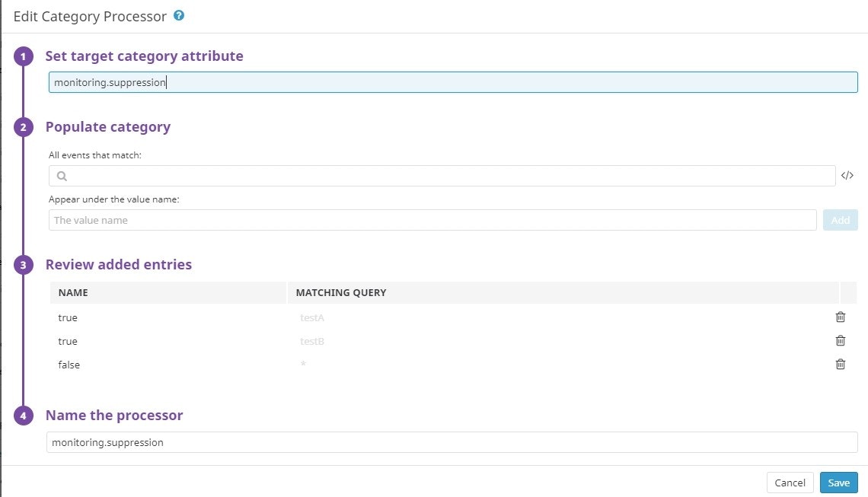Focus the target category attribute field

tap(453, 82)
